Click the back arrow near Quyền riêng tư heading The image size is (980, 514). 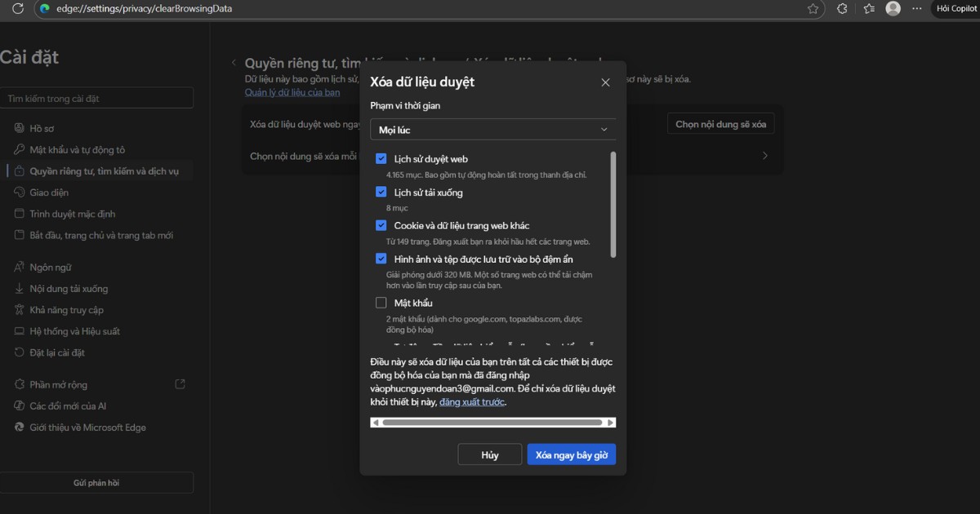(233, 61)
